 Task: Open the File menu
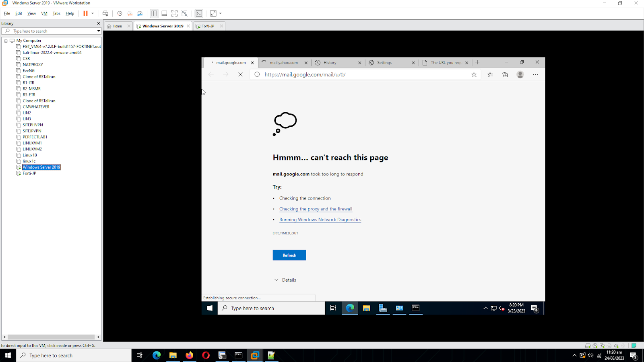tap(7, 13)
